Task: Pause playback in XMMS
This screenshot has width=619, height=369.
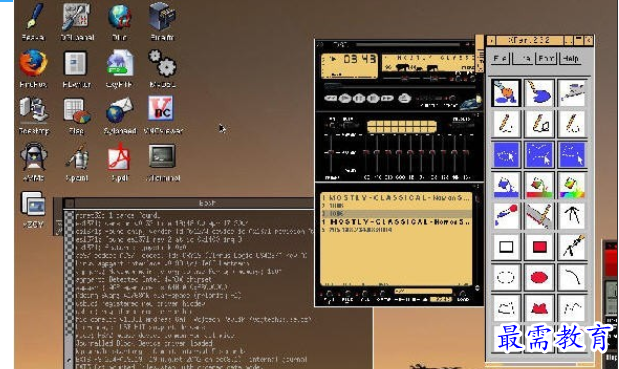Action: [x=359, y=98]
